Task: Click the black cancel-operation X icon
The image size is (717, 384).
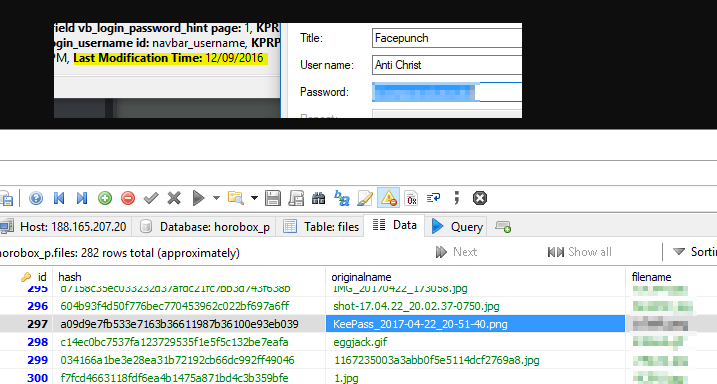Action: [x=480, y=198]
